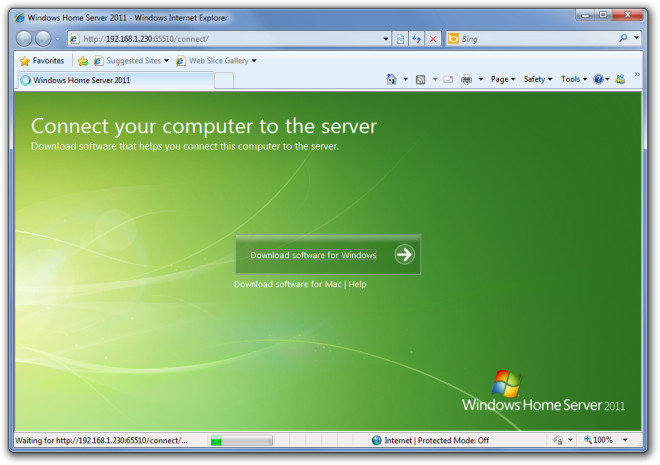
Task: Click the RSS Feeds icon
Action: pyautogui.click(x=420, y=80)
